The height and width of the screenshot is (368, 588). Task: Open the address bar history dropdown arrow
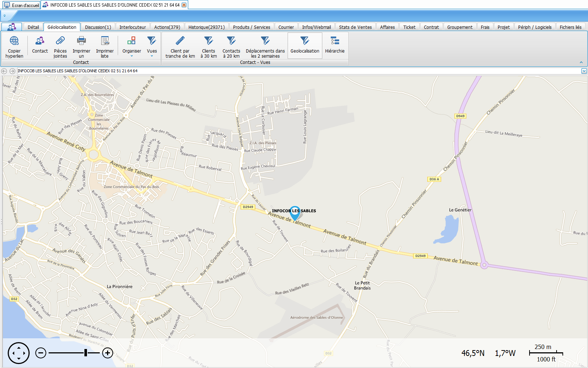click(584, 71)
